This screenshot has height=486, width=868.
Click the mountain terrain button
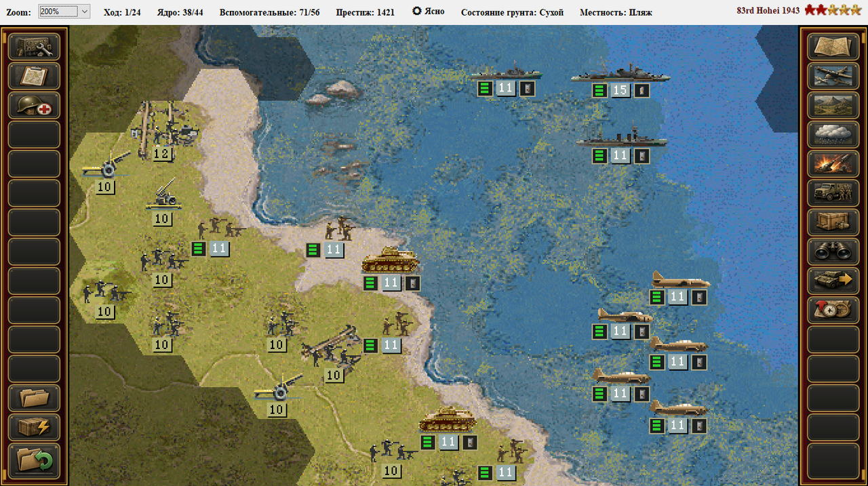833,105
